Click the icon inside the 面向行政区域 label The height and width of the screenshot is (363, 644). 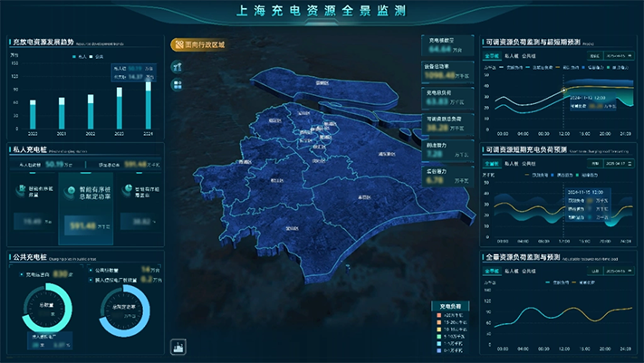pos(178,43)
